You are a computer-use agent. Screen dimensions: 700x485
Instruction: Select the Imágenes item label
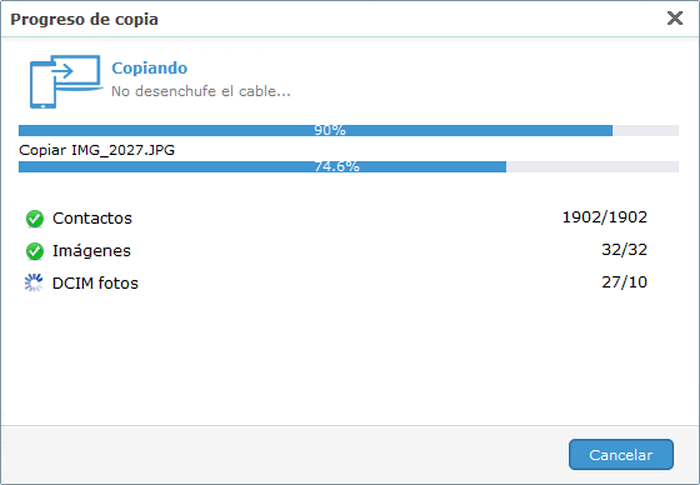[x=91, y=251]
